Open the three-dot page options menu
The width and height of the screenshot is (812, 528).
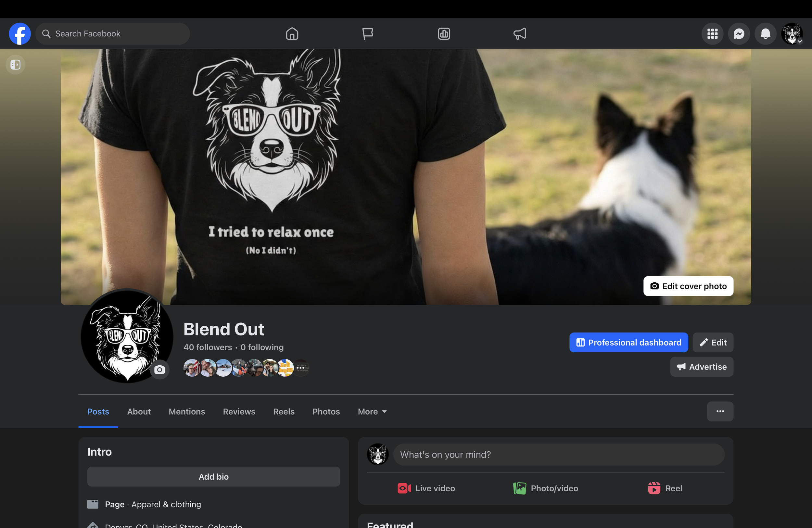pos(720,411)
